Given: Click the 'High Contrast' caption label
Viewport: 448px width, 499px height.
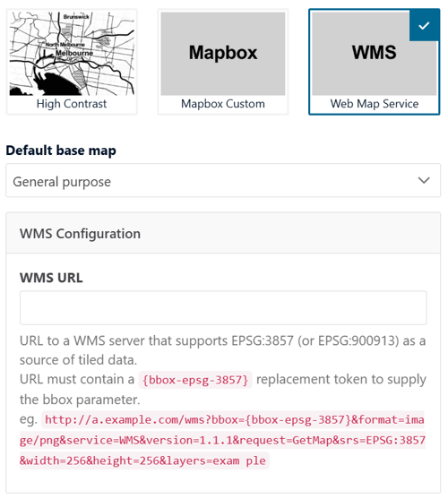Looking at the screenshot, I should [x=72, y=104].
